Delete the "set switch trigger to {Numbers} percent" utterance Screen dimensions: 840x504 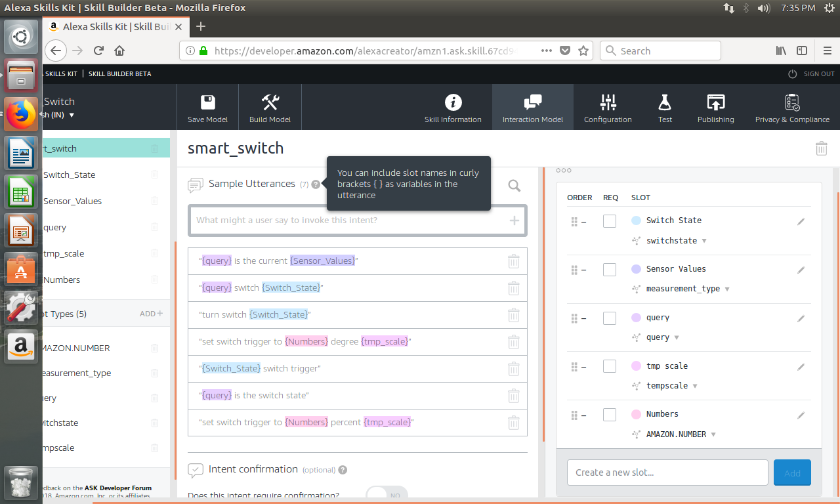[514, 423]
